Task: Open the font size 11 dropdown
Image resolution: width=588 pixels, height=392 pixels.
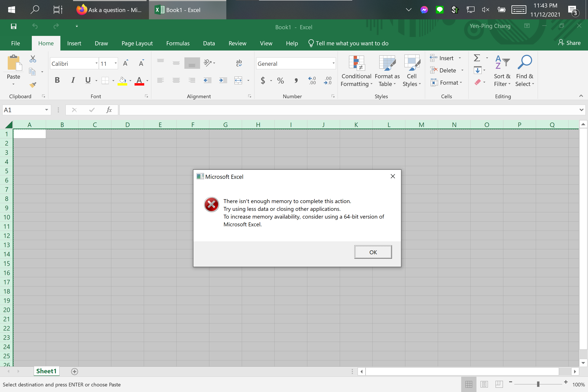Action: [x=115, y=63]
